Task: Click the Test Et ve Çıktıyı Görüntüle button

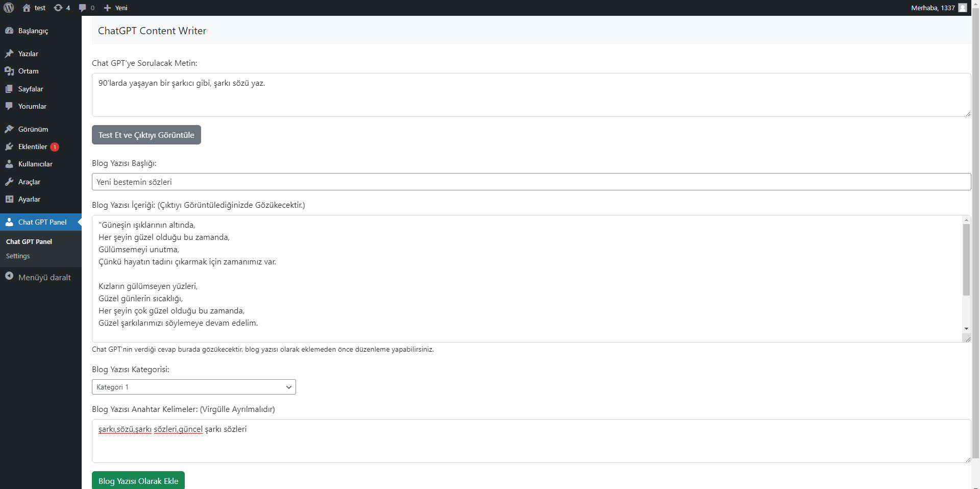Action: [x=146, y=135]
